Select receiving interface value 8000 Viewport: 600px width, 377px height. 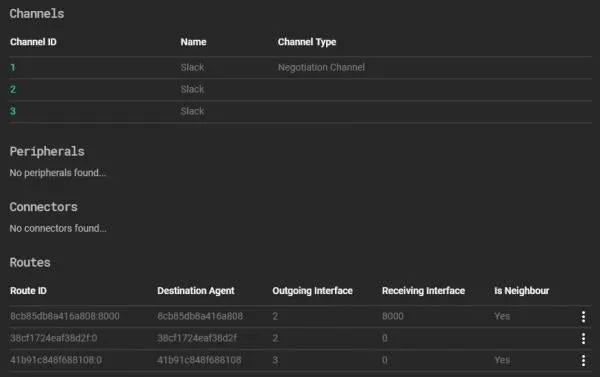coord(393,316)
